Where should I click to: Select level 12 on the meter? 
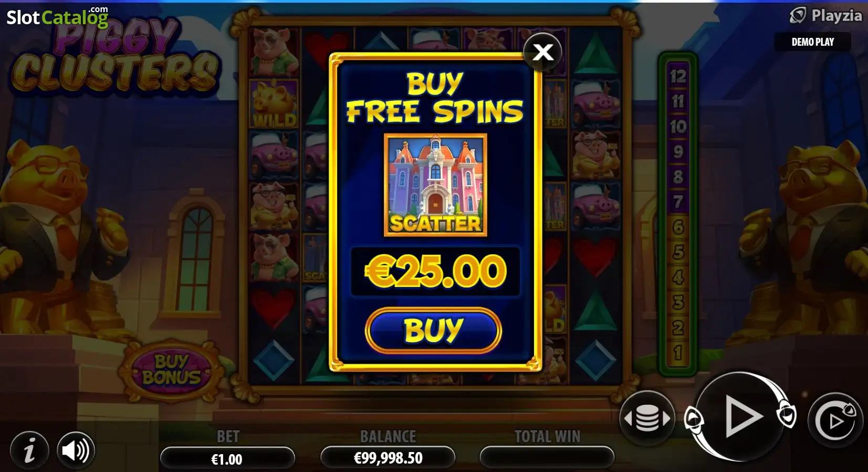point(677,76)
